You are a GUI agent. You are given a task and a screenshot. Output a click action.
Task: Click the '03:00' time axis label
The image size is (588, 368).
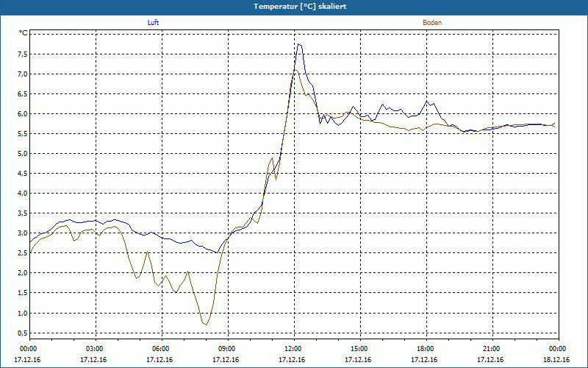(96, 349)
